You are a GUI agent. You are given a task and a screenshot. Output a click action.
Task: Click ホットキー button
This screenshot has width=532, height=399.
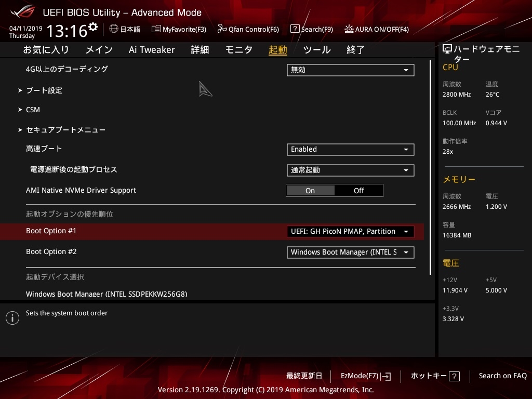(x=429, y=376)
